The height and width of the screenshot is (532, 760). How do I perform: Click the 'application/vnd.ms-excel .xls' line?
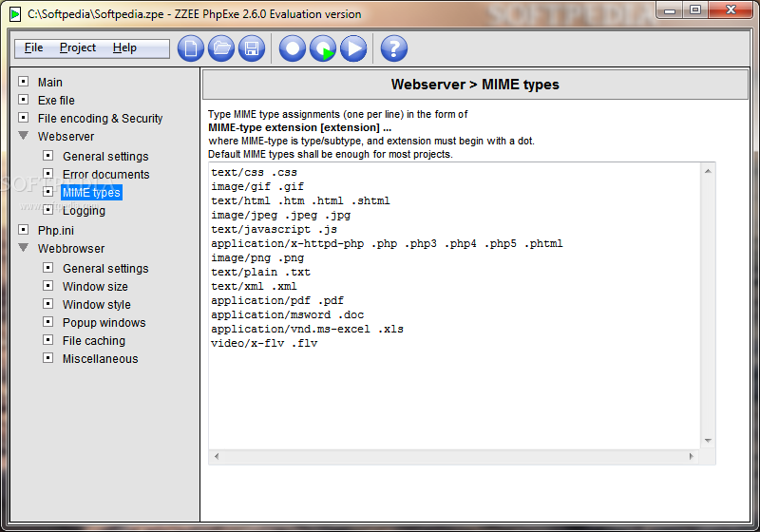point(307,329)
